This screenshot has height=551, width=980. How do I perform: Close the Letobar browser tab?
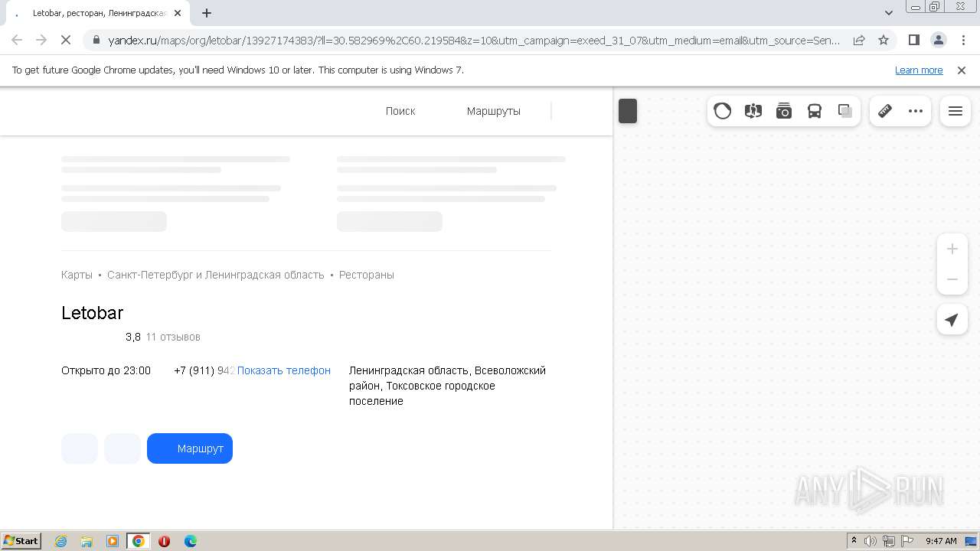click(178, 13)
